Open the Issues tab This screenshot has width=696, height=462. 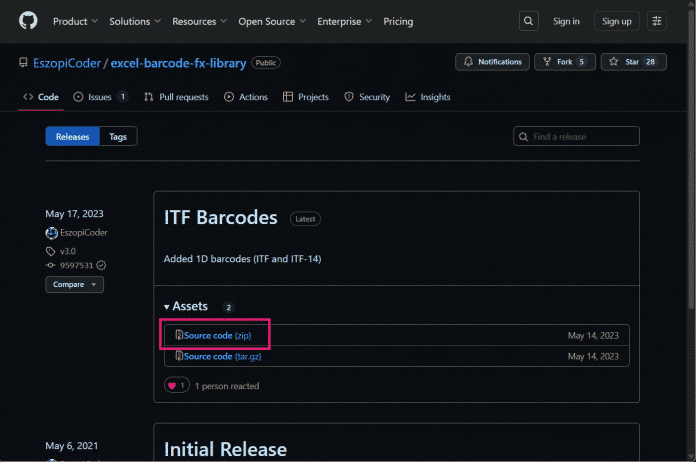[100, 97]
